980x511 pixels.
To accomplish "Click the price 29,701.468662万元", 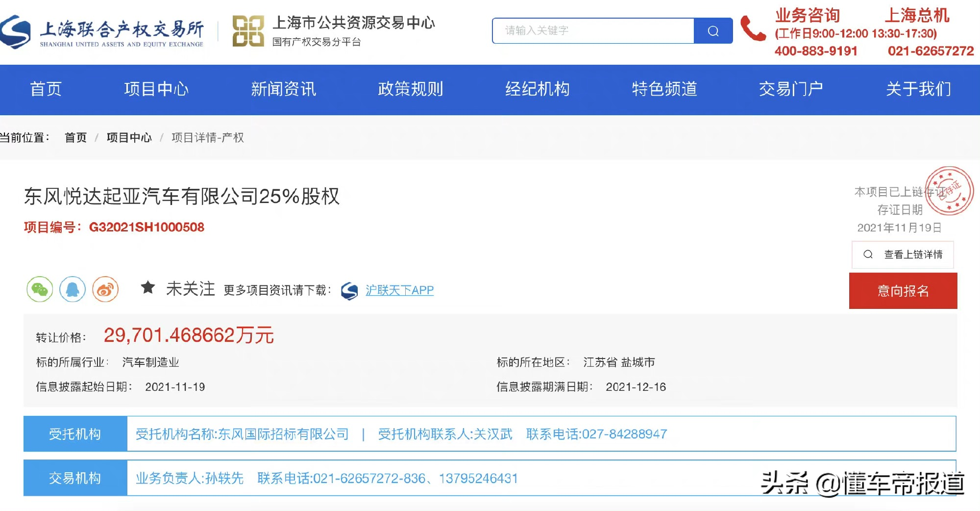I will [x=189, y=335].
